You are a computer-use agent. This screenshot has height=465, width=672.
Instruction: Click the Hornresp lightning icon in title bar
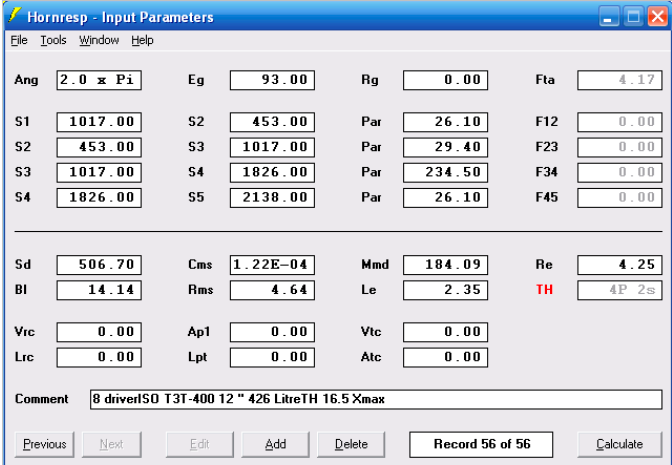tap(14, 16)
